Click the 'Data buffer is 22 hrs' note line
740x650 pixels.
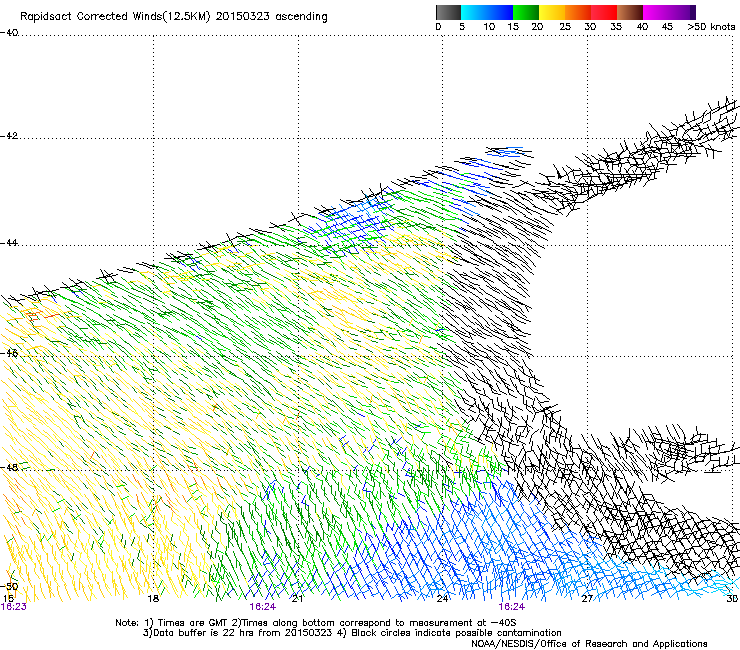352,633
